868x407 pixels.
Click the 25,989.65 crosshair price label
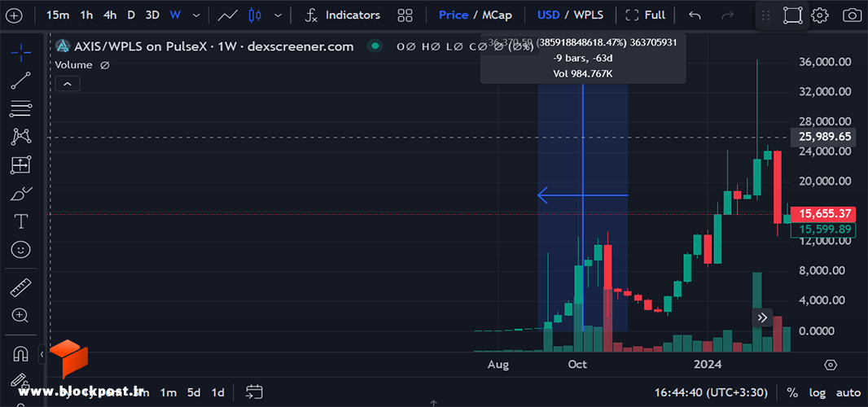(823, 137)
